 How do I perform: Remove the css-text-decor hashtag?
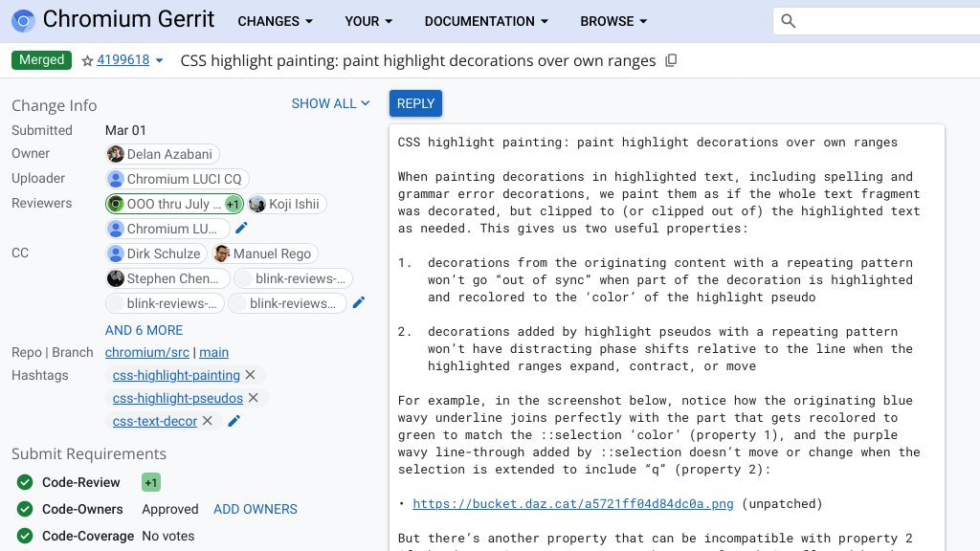(208, 421)
